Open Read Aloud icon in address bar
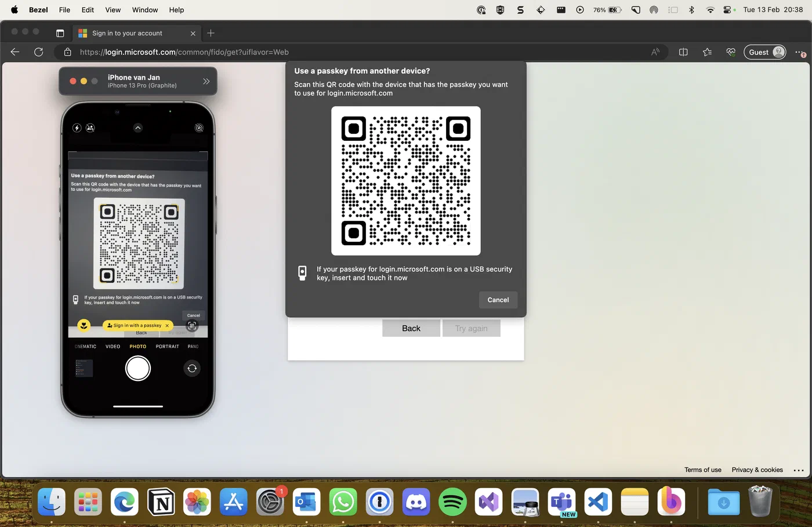Screen dimensions: 812x527 click(x=655, y=52)
